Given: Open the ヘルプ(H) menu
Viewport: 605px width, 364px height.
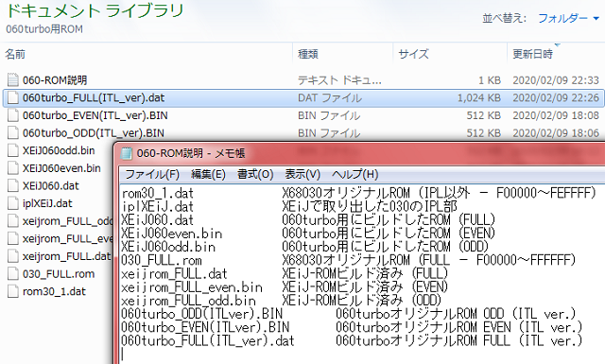Looking at the screenshot, I should pos(355,175).
